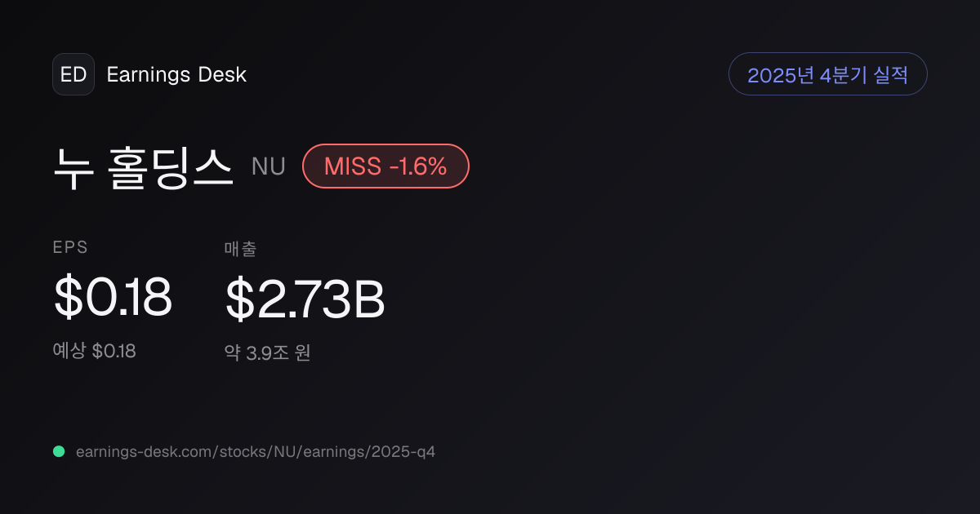Click the ED logo icon
The height and width of the screenshot is (514, 980).
pos(73,74)
